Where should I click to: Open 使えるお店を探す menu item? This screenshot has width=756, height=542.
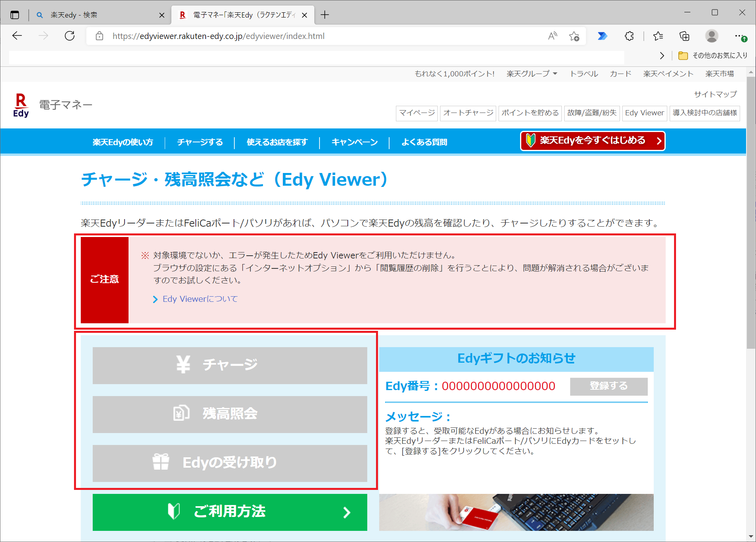click(277, 142)
